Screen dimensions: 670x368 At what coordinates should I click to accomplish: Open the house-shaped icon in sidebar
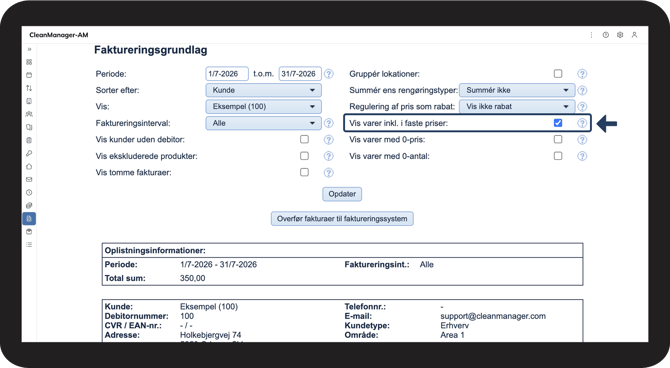click(29, 167)
